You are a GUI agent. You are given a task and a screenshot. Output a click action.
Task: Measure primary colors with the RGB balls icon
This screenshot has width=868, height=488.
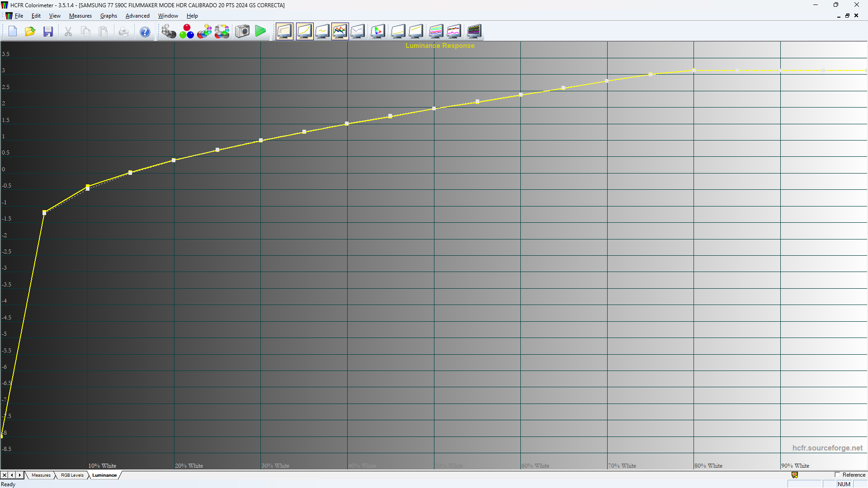click(187, 31)
